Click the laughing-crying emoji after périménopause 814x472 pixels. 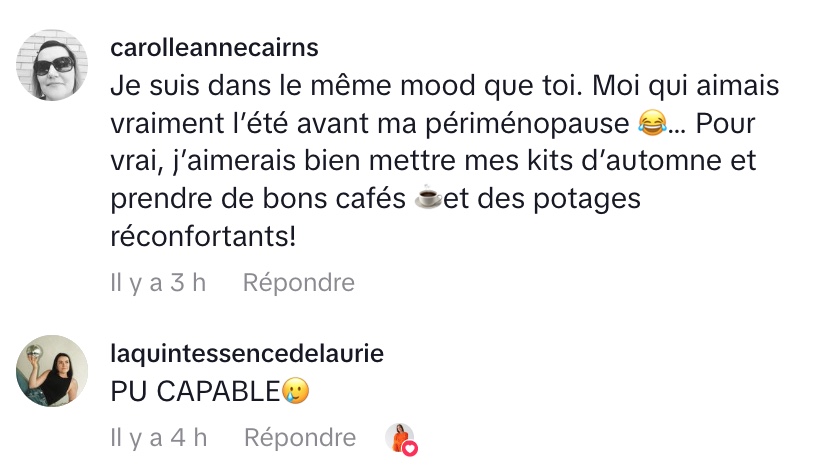click(x=651, y=124)
